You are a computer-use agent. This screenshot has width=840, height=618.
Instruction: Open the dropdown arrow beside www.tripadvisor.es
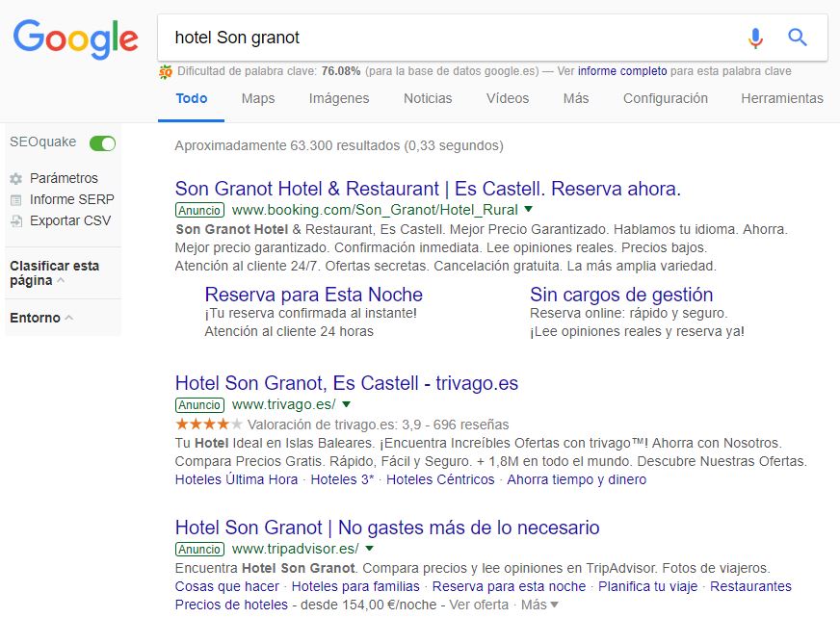(x=369, y=549)
